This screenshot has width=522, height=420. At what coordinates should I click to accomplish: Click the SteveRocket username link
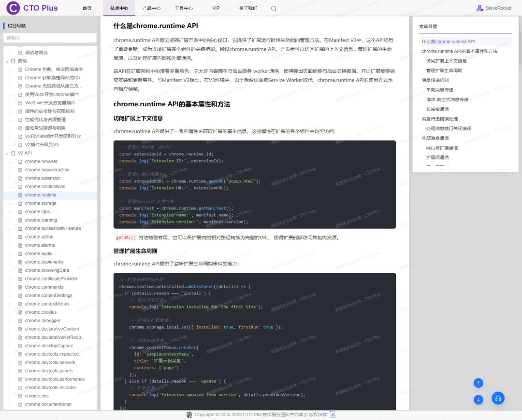498,8
